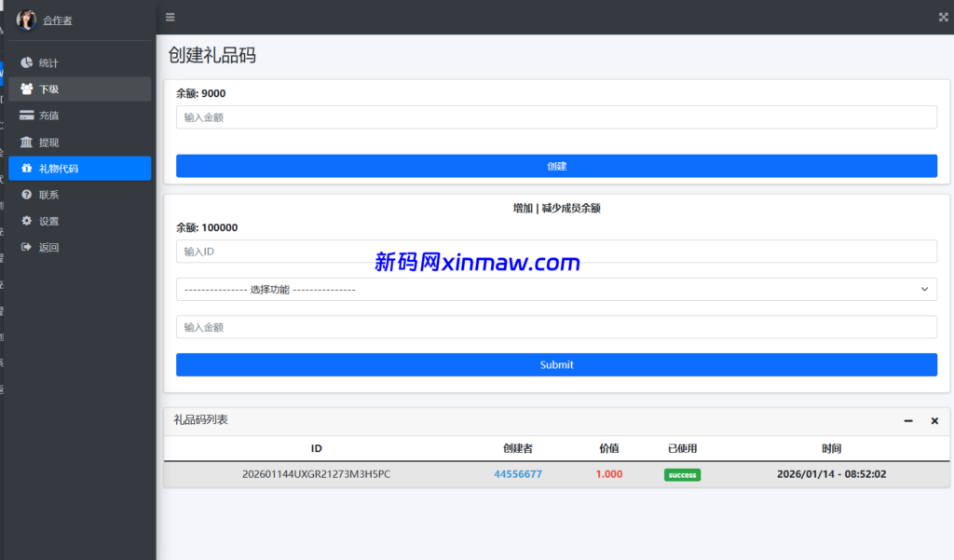Click the 联系 contact help icon
The image size is (954, 560).
pos(28,195)
